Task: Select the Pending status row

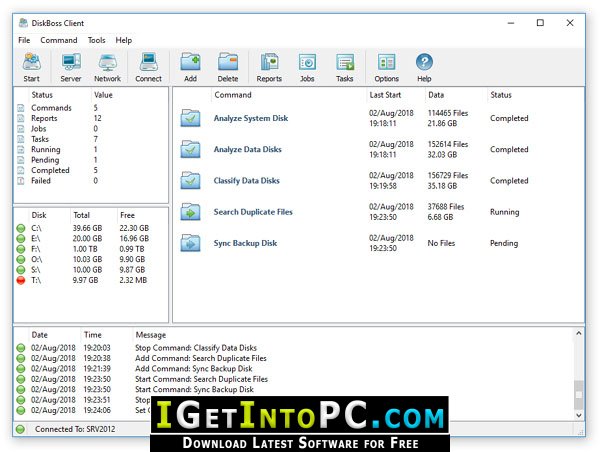Action: click(91, 160)
